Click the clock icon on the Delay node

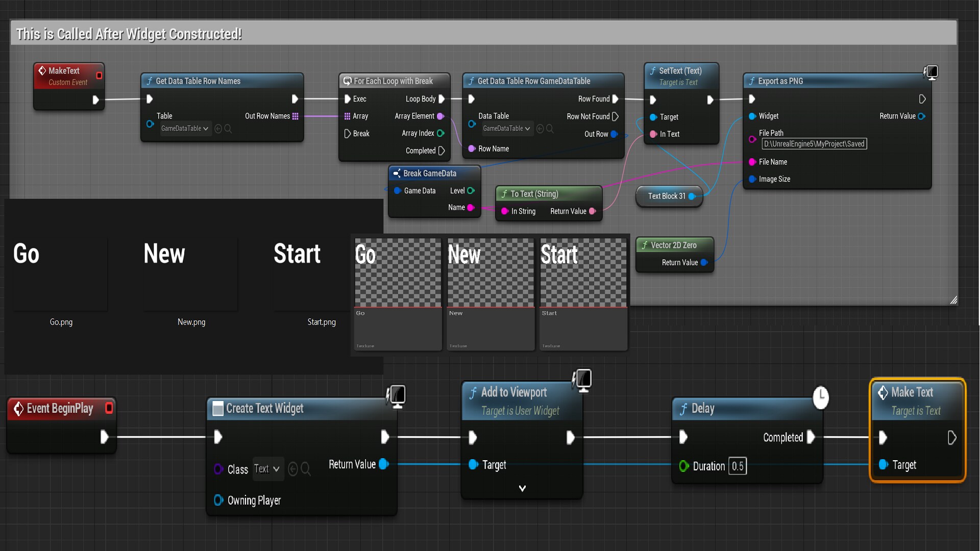821,398
